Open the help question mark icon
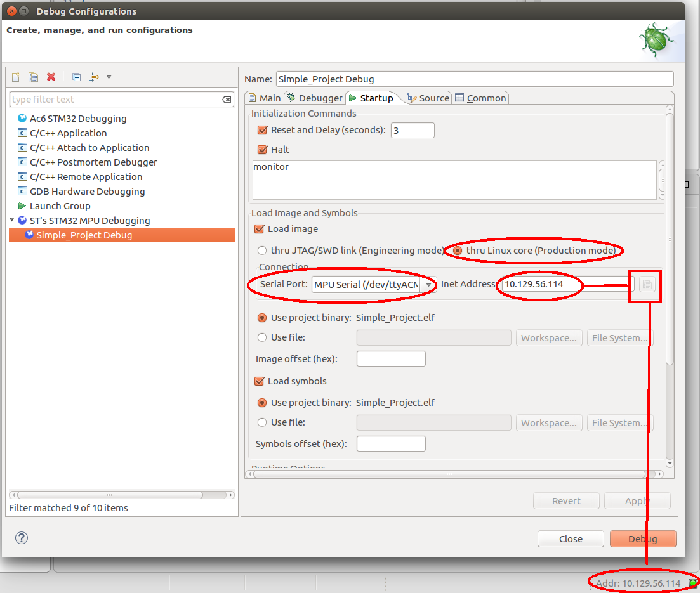This screenshot has width=700, height=593. point(22,538)
